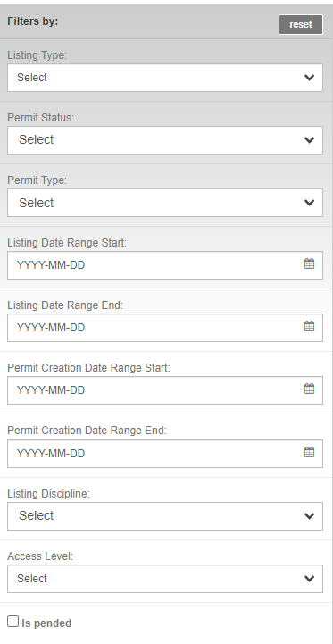Screen dimensions: 333x644
Task: Click the Is pended label text
Action: point(46,623)
